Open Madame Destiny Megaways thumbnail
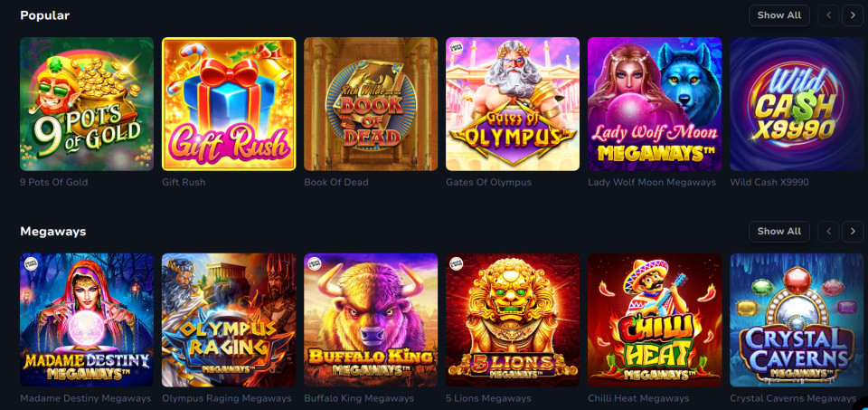Screen dimensions: 868x410 (x=87, y=320)
